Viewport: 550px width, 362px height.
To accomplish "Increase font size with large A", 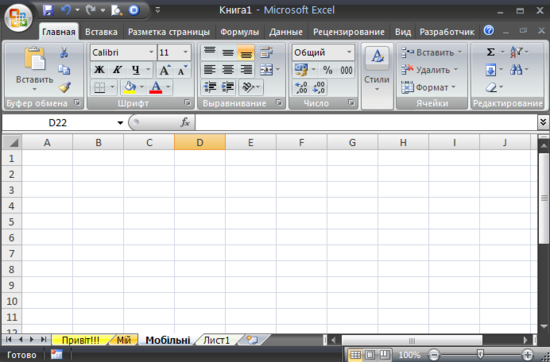I will [164, 70].
